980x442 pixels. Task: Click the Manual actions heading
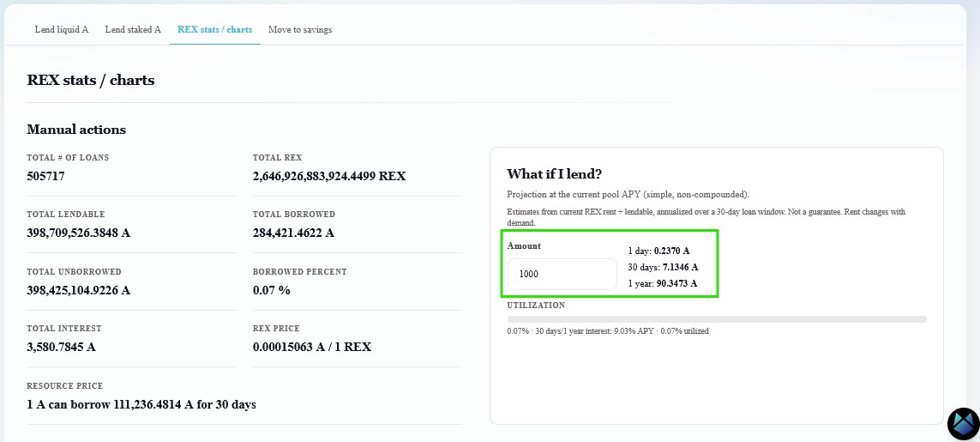click(x=76, y=130)
